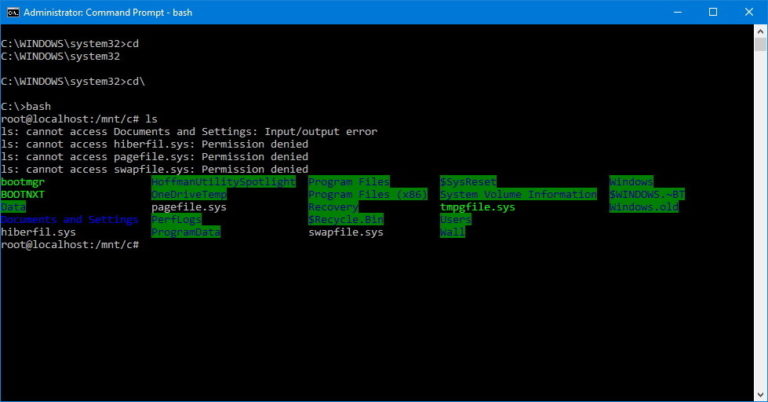Click the 'ProgramData' directory entry
Image resolution: width=768 pixels, height=402 pixels.
tap(185, 232)
